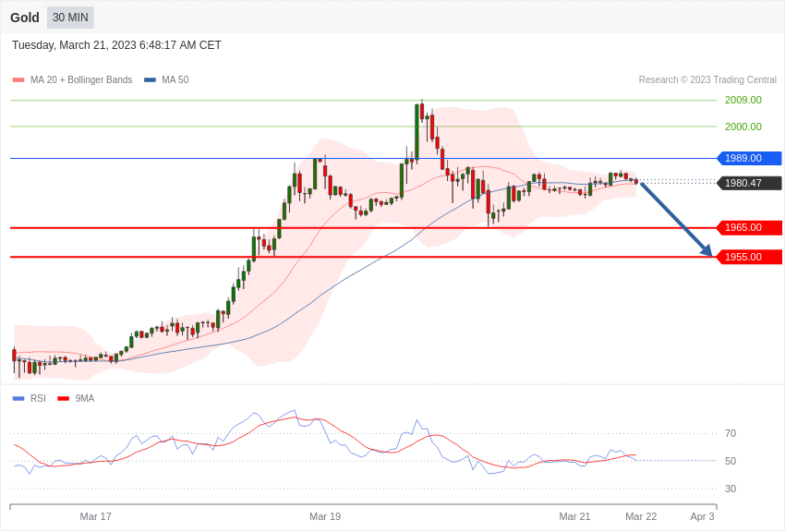Click the RSI 30 axis level label
Image resolution: width=785 pixels, height=532 pixels.
[731, 489]
